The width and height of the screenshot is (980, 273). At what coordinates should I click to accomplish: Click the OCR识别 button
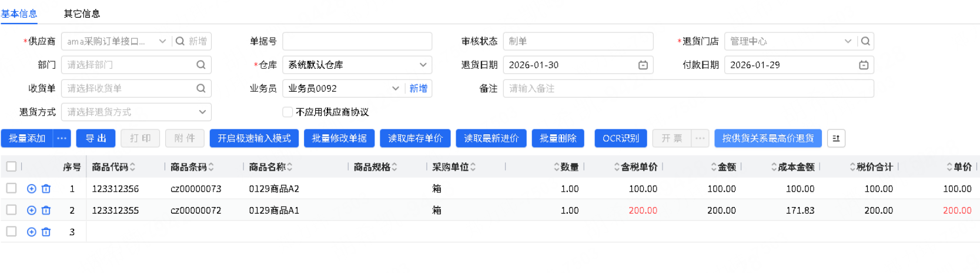(621, 138)
